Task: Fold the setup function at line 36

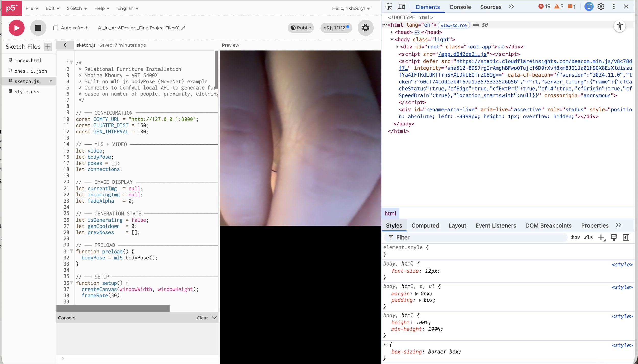Action: (72, 283)
